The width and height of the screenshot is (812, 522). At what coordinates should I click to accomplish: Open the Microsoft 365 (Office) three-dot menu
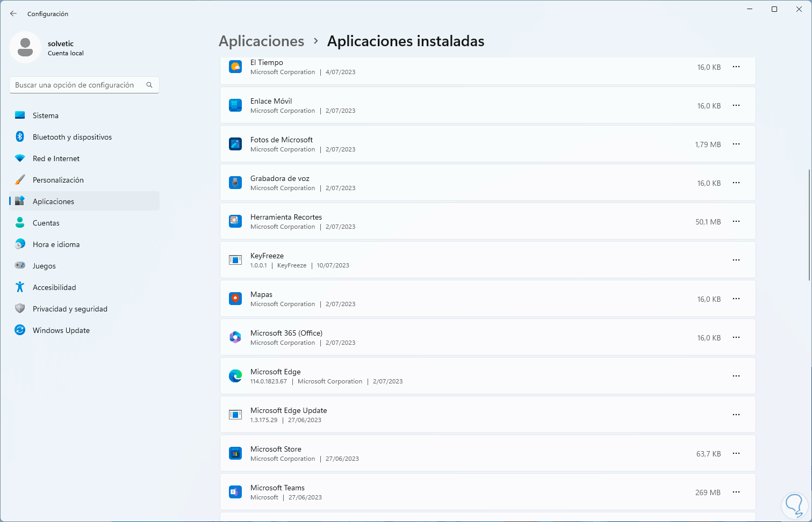(736, 337)
